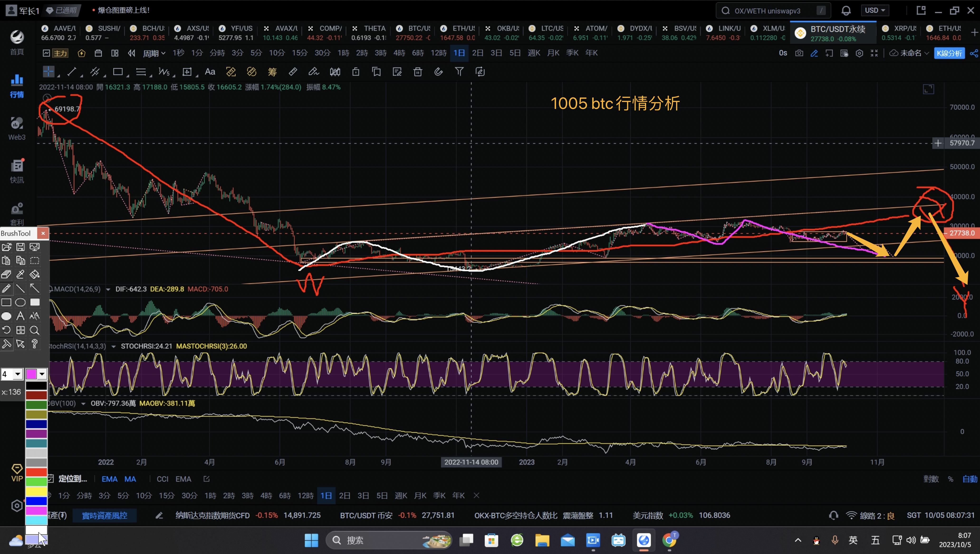Click the funnel filter icon in drawing toolbar

coord(459,72)
